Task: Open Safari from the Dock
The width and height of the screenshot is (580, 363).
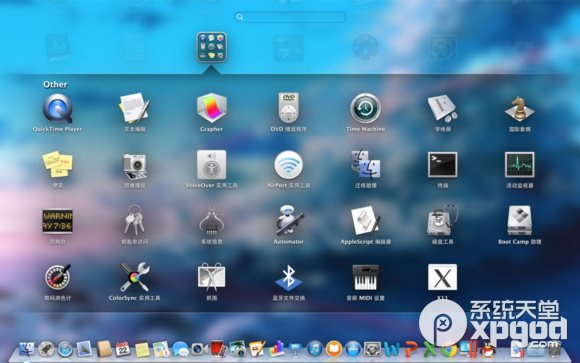Action: pos(65,349)
